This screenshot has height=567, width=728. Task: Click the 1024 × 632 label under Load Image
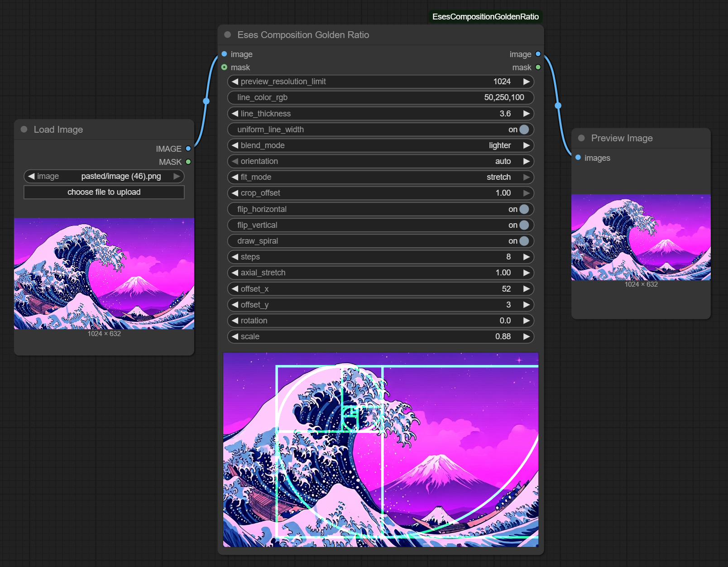tap(104, 334)
